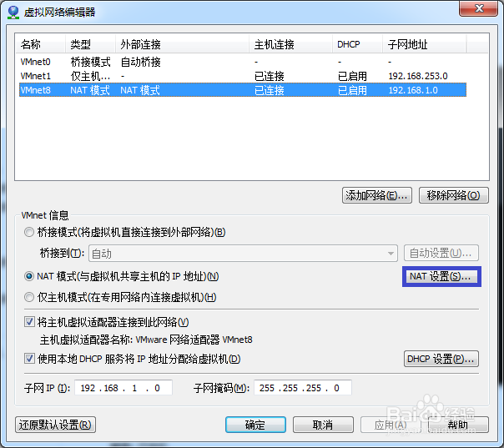Viewport: 504px width, 448px height.
Task: Click subnet address 192.168.253.0 cell
Action: (x=418, y=76)
